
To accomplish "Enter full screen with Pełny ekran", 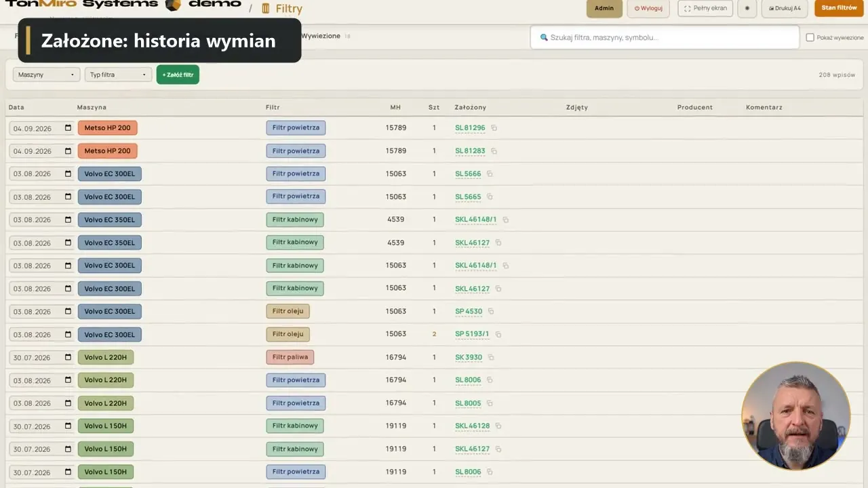I will 705,8.
